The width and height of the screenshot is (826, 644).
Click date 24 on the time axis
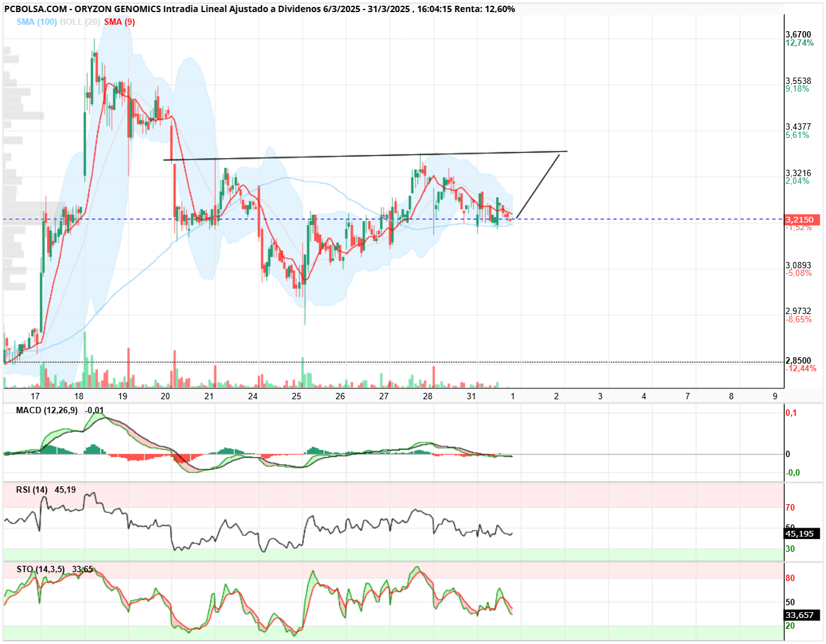[253, 396]
